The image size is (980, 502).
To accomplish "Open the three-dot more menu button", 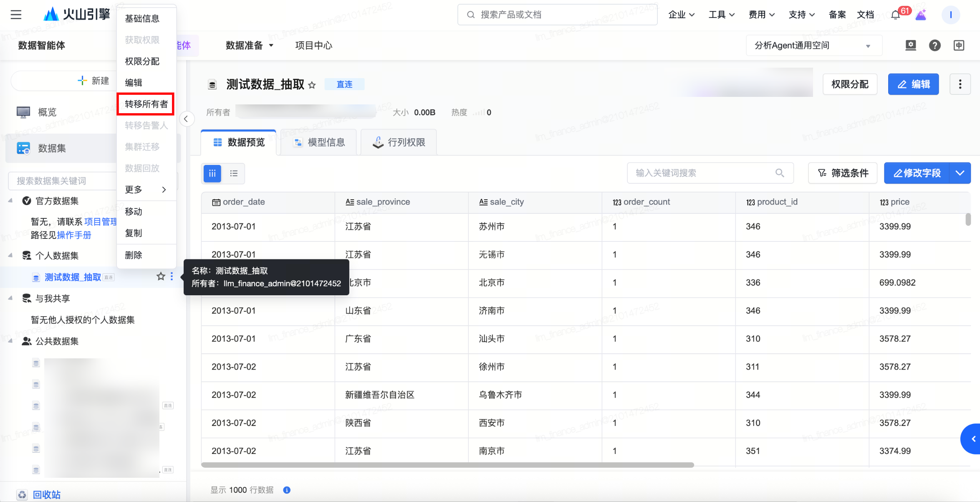I will (x=960, y=84).
